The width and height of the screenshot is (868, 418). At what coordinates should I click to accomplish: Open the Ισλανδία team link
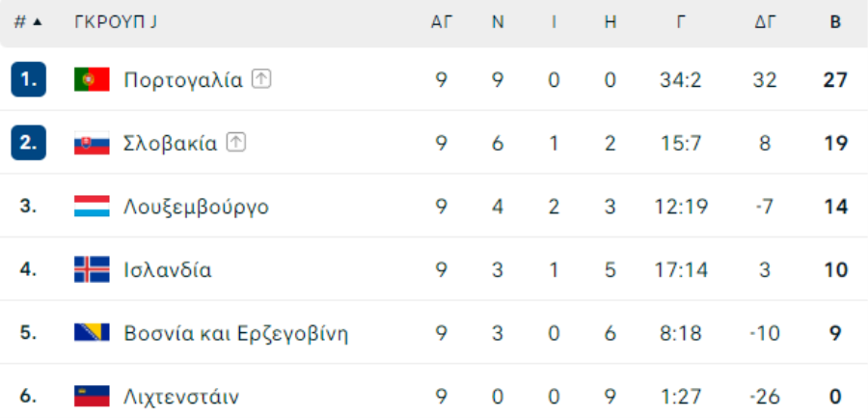(168, 270)
